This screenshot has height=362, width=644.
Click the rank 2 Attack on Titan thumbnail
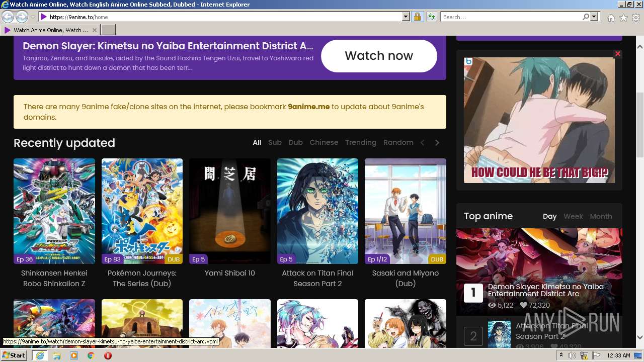(499, 334)
